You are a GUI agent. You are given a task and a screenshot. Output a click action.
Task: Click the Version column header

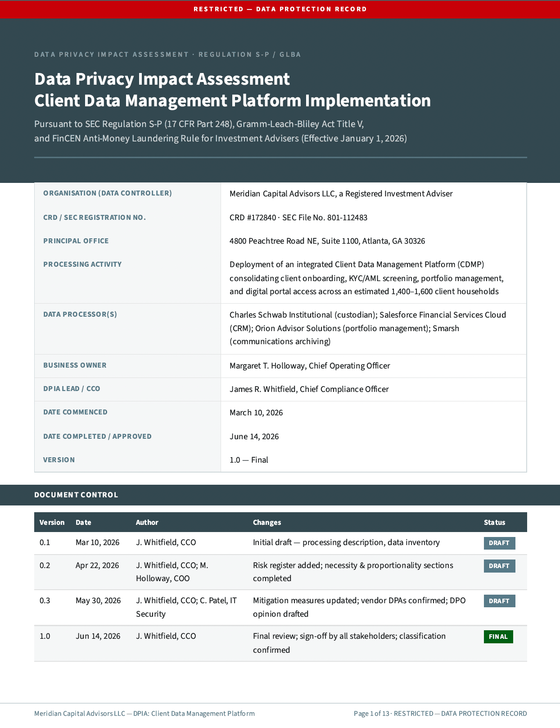pos(52,523)
